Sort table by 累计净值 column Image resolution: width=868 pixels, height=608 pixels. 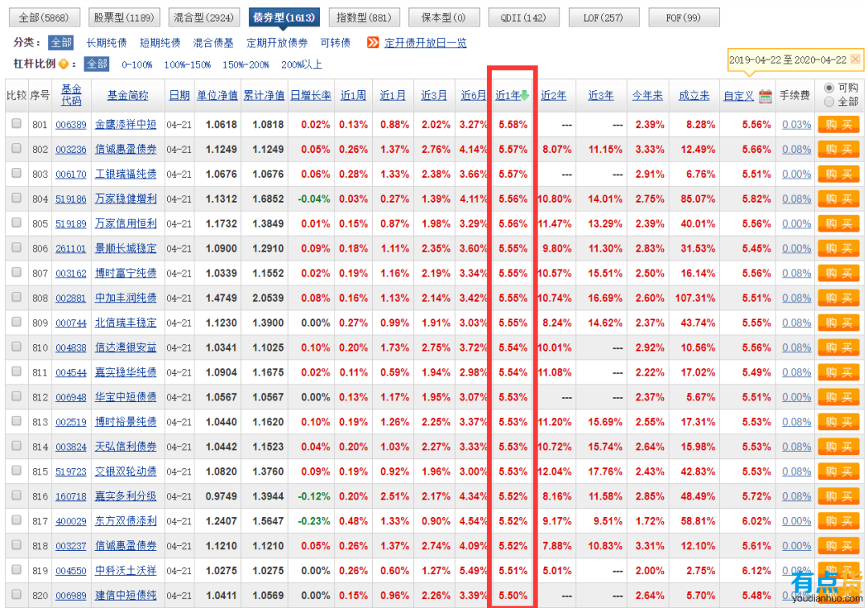[x=264, y=95]
